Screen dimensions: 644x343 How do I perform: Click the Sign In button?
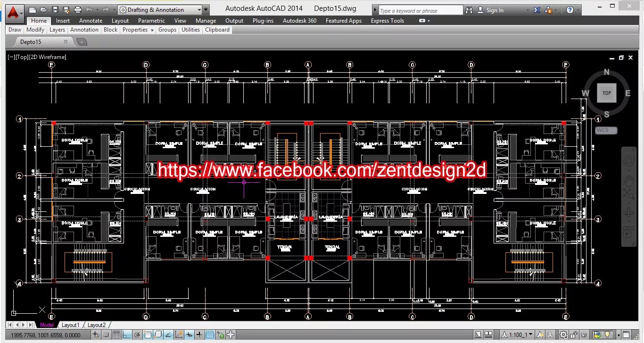[491, 10]
